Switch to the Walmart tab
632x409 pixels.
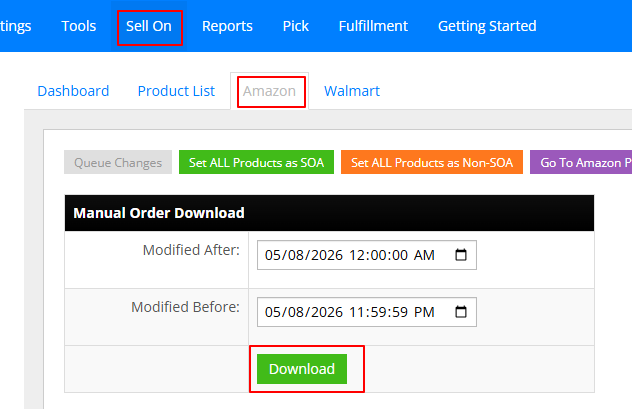[x=352, y=91]
